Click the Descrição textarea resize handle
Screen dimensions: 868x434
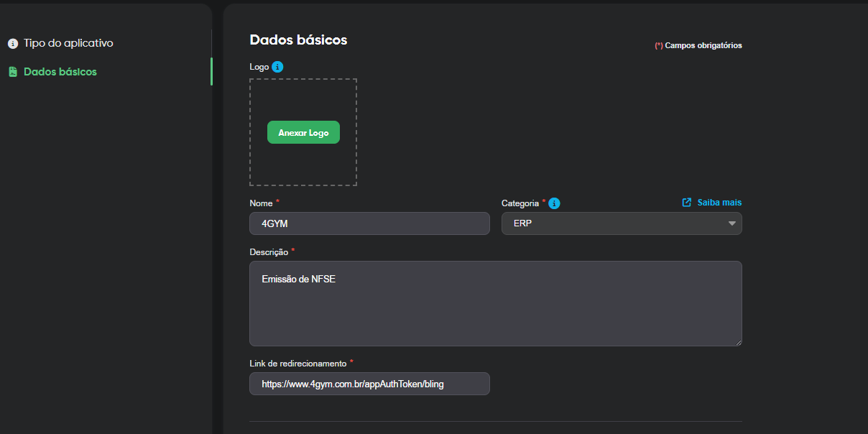click(737, 341)
